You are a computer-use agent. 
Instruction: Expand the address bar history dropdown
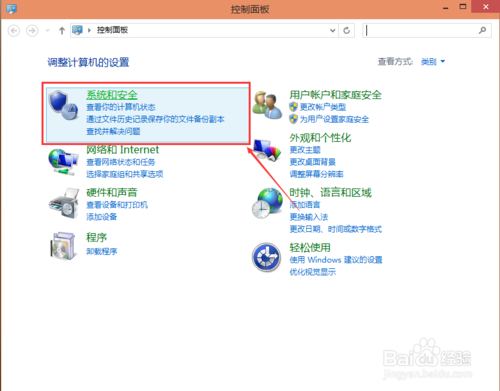[x=333, y=31]
